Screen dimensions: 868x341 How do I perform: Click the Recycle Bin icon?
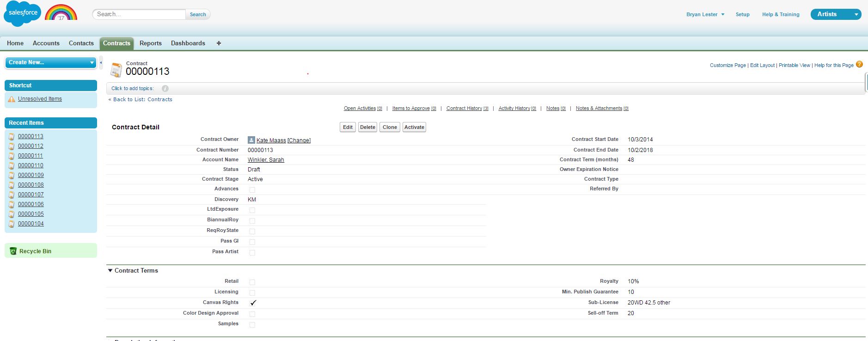13,251
